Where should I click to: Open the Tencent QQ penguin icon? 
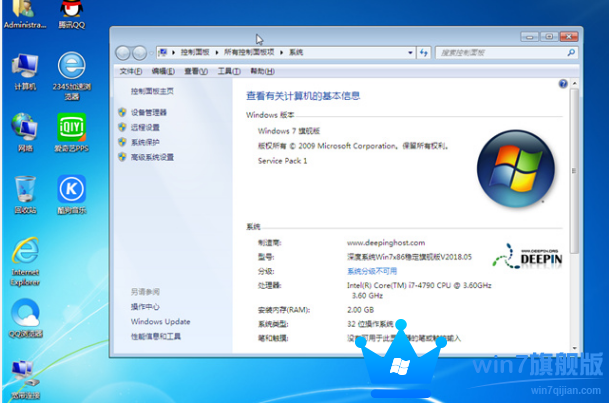71,14
